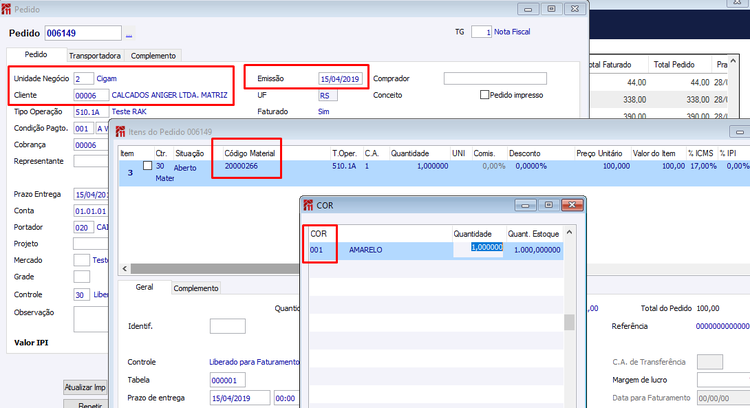Screen dimensions: 750x408
Task: Click the COR grid vertical scrollbar thumb
Action: [x=569, y=322]
